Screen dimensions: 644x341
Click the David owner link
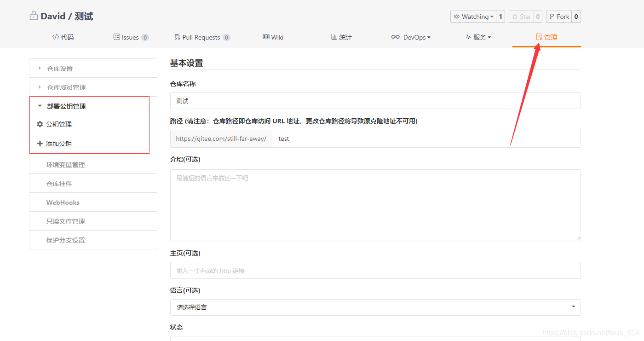pos(53,17)
